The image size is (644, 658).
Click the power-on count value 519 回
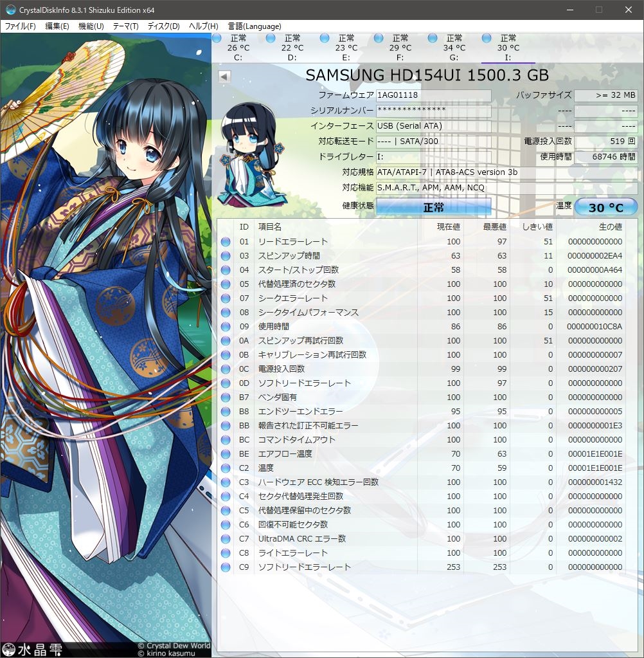606,142
